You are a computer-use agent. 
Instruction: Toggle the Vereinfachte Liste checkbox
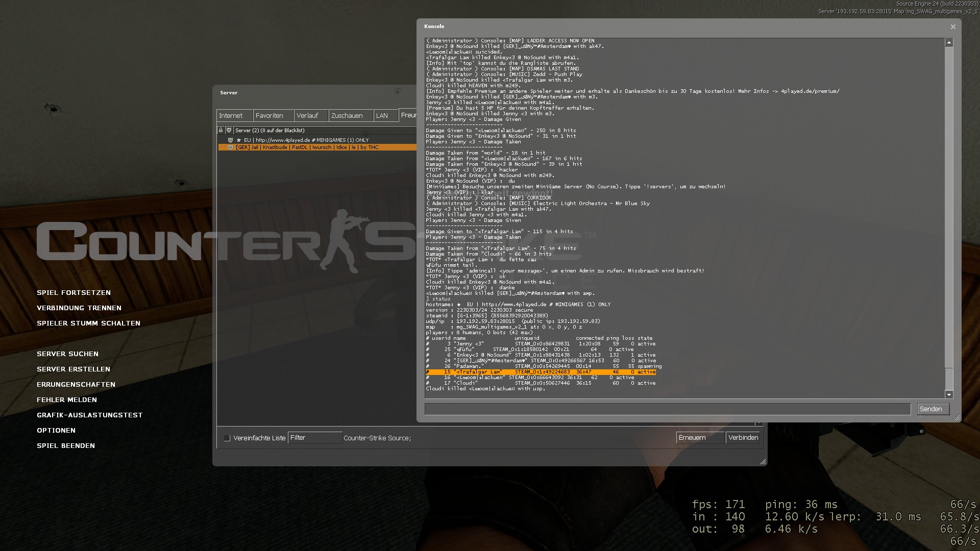pyautogui.click(x=227, y=438)
